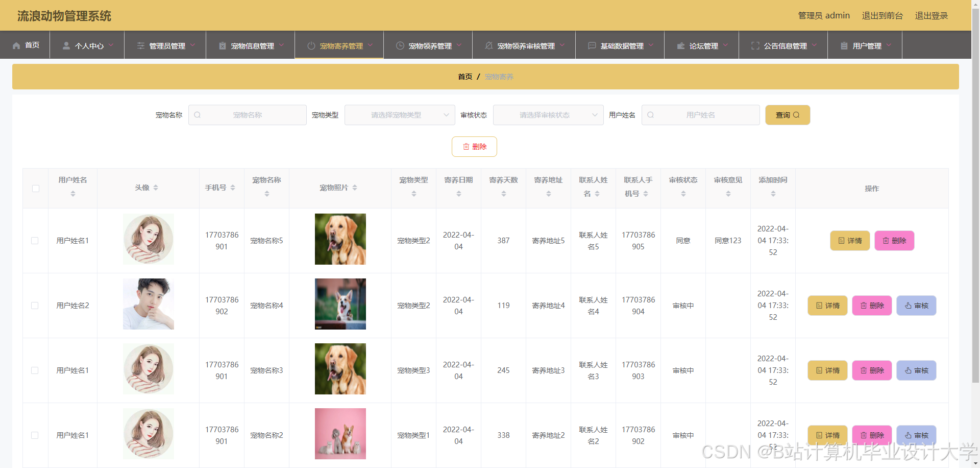This screenshot has width=980, height=468.
Task: Sort by 手机号 column arrows
Action: point(233,188)
